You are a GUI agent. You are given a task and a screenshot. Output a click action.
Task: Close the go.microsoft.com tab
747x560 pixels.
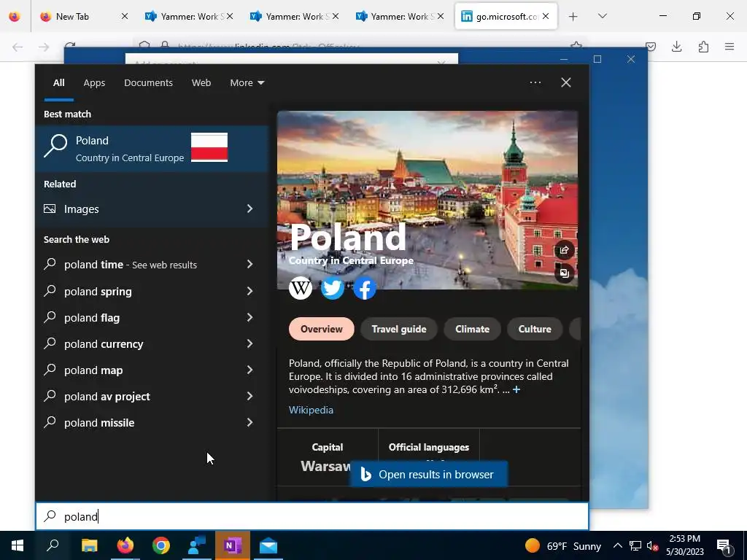point(546,16)
